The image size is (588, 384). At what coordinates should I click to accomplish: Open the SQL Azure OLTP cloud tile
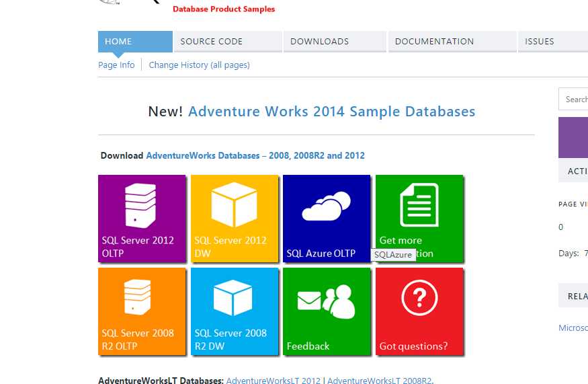pyautogui.click(x=327, y=219)
